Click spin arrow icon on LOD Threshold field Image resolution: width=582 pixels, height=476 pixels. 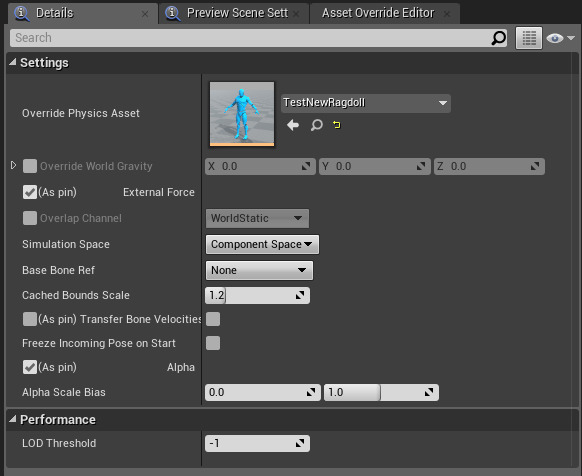click(300, 443)
